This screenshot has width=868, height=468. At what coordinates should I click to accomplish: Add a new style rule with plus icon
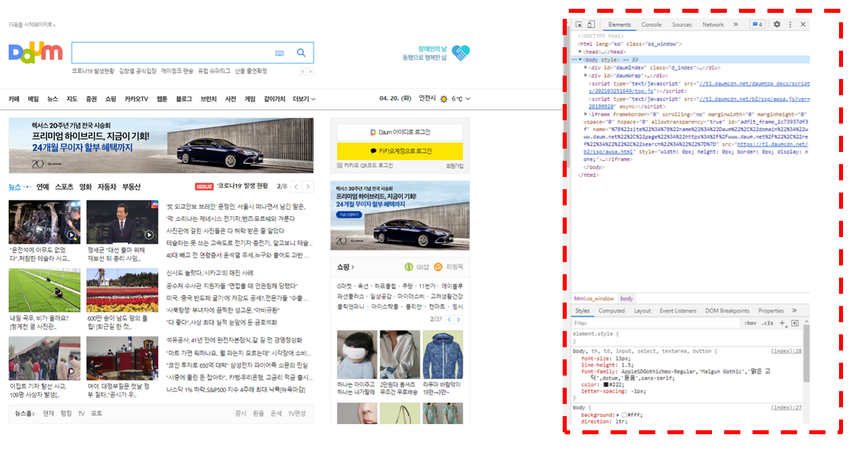(x=782, y=323)
